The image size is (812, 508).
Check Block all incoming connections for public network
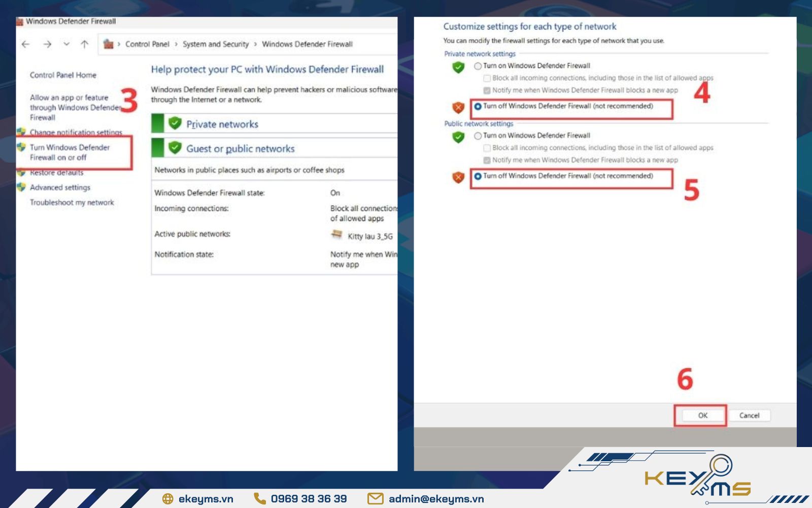[x=486, y=148]
